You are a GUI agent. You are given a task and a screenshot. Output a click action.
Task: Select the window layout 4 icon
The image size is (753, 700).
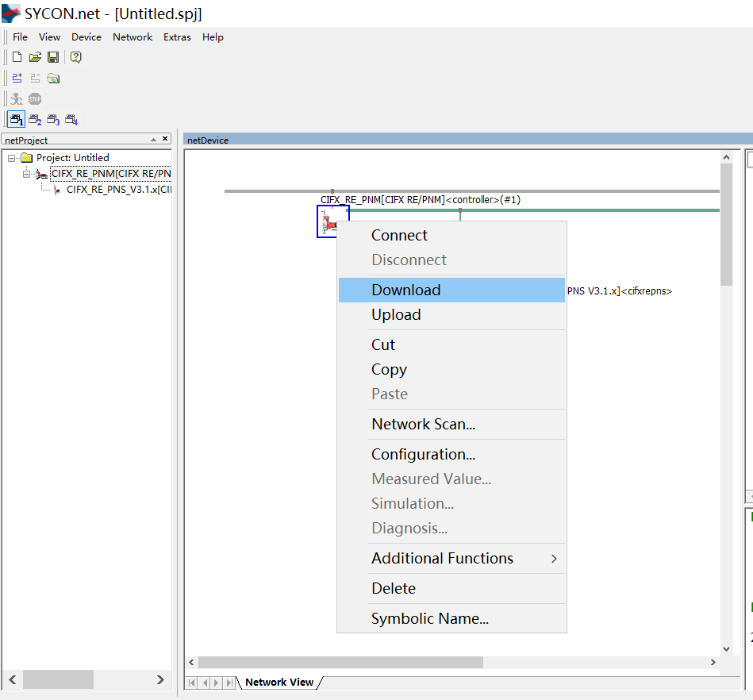point(71,120)
